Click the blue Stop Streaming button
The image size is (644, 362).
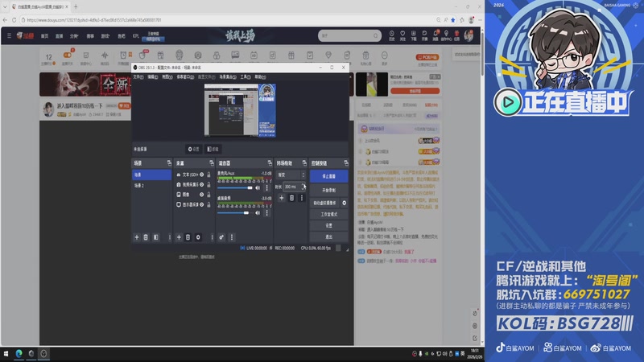[328, 176]
